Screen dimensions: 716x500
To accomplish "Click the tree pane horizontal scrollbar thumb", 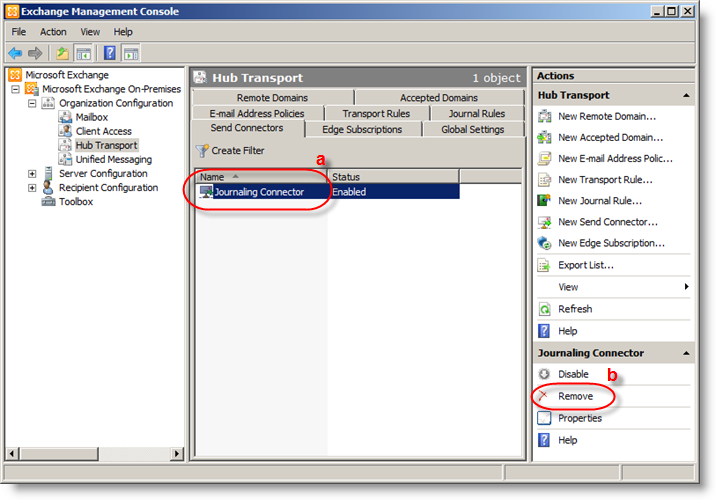I will click(58, 453).
